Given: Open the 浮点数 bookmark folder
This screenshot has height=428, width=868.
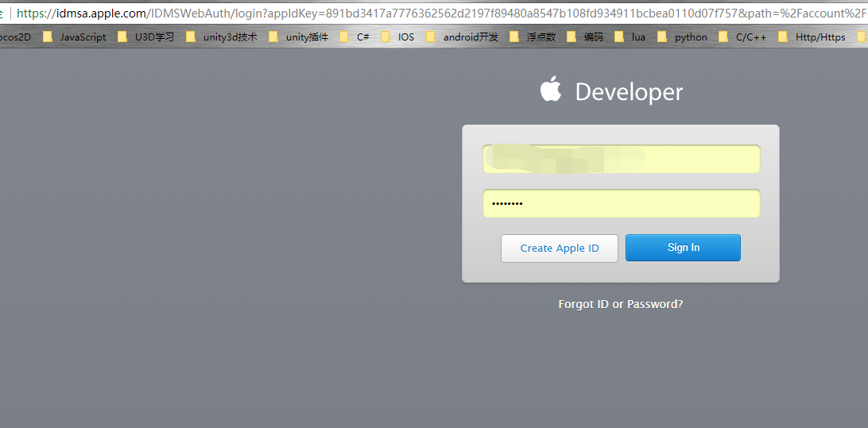Looking at the screenshot, I should pos(533,37).
